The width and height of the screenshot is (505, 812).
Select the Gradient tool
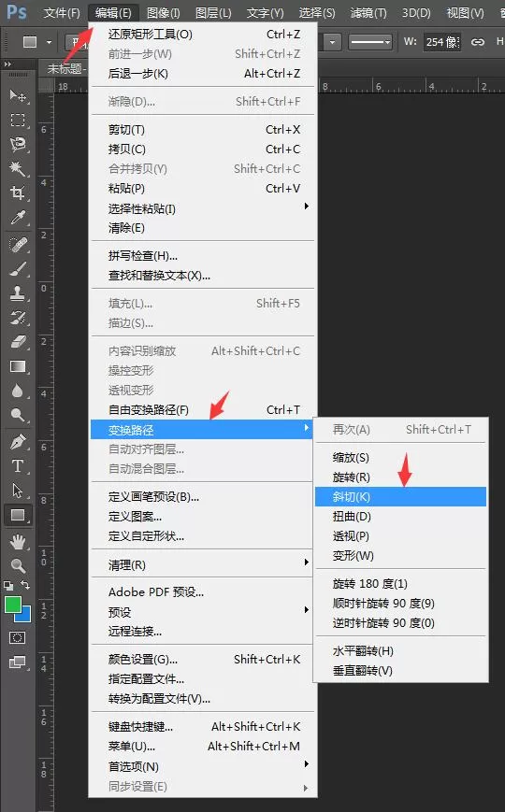coord(18,366)
